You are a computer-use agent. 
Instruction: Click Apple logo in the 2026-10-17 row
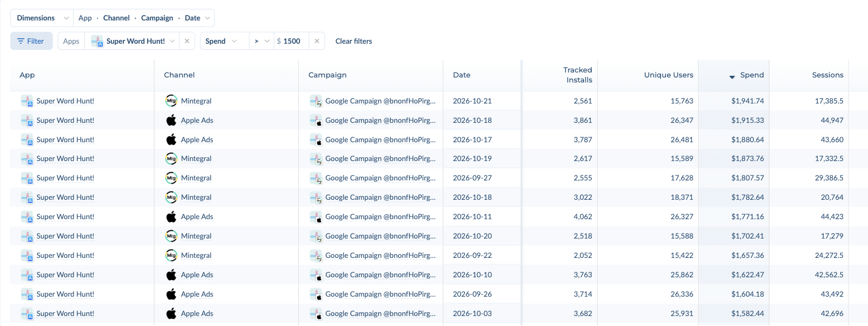click(x=171, y=139)
